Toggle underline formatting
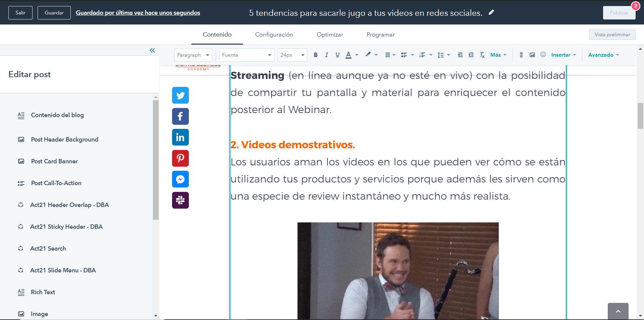 [x=337, y=55]
